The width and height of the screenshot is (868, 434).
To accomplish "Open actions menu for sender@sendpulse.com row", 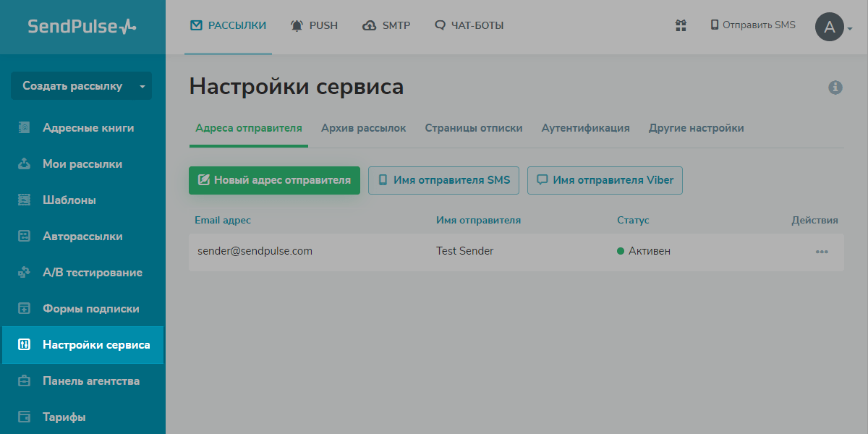I will pos(822,252).
